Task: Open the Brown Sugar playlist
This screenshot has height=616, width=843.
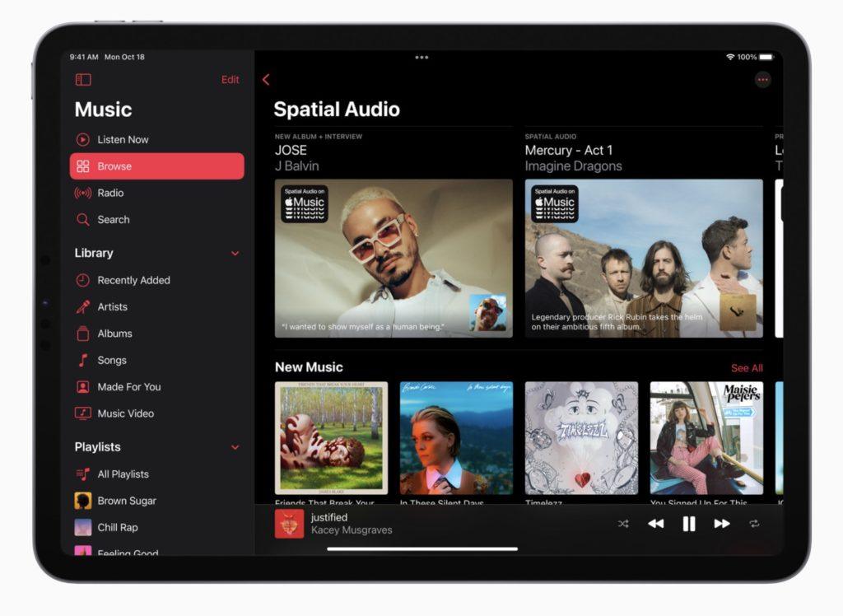Action: [157, 501]
